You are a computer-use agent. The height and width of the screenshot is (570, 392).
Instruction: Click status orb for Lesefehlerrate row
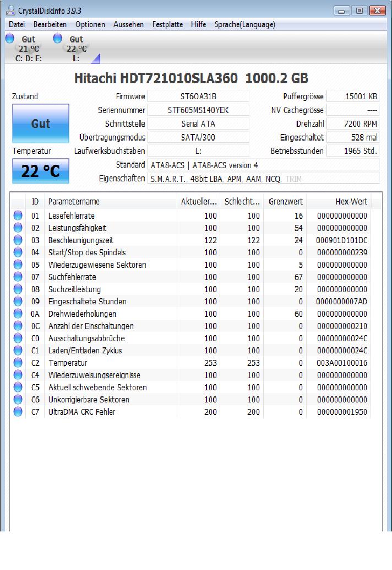[x=18, y=215]
